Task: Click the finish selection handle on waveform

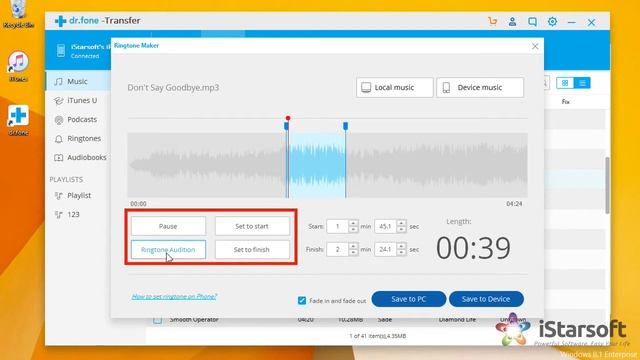Action: [346, 126]
